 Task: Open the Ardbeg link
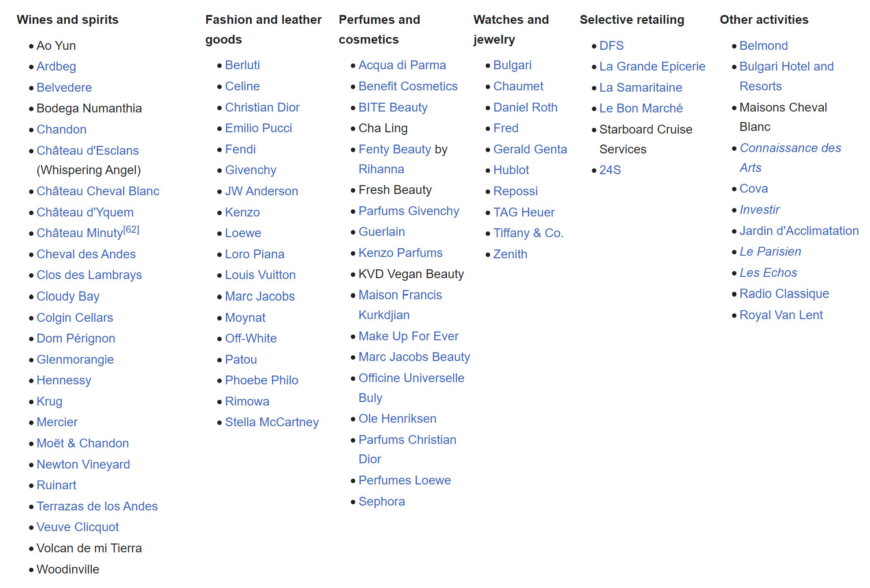coord(56,67)
